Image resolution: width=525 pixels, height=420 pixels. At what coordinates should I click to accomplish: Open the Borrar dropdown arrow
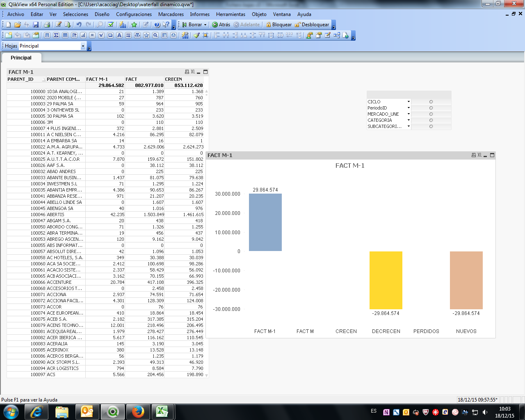205,25
